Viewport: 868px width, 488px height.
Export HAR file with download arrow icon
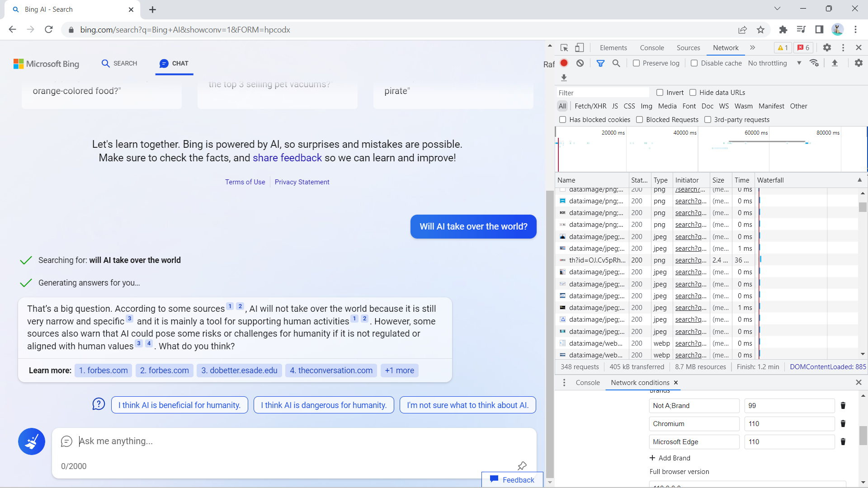coord(564,78)
